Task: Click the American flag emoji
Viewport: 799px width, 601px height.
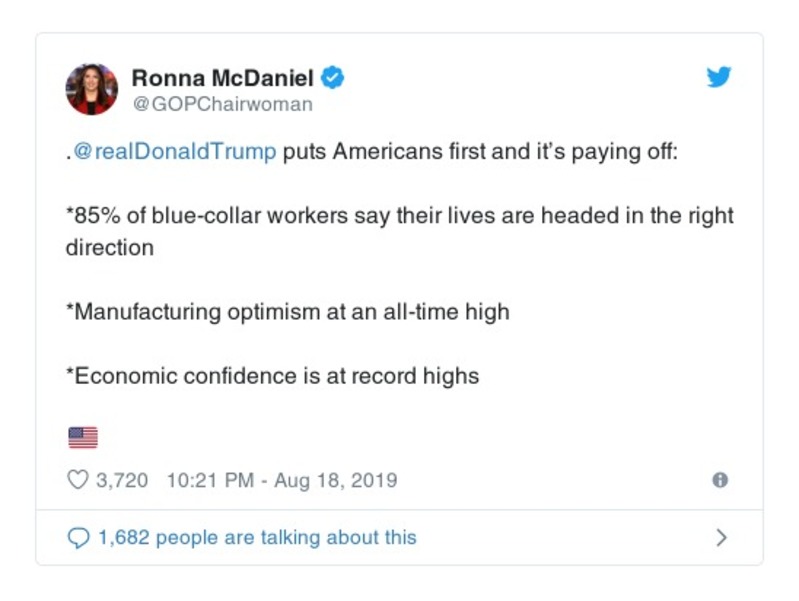Action: [82, 437]
